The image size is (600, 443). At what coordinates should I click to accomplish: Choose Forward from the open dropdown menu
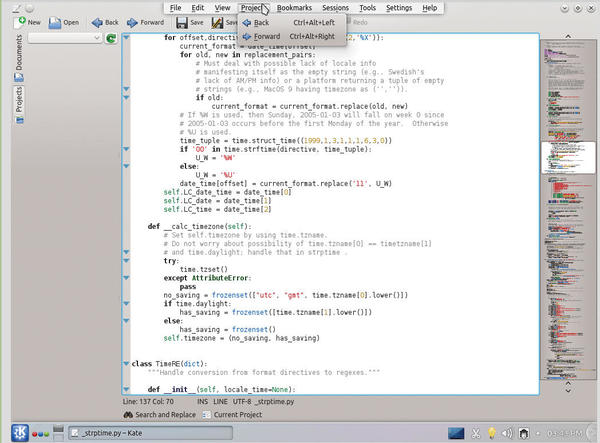pyautogui.click(x=267, y=36)
